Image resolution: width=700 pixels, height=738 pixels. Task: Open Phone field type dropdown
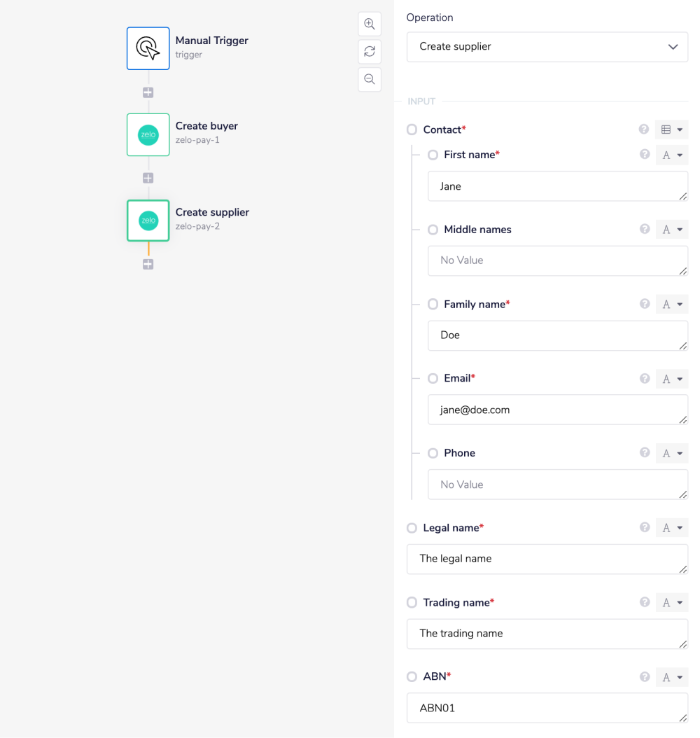point(672,454)
